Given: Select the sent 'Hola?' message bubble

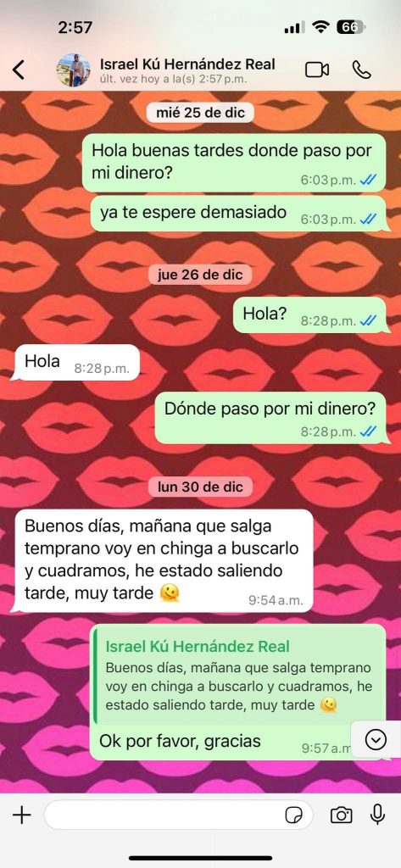Looking at the screenshot, I should tap(309, 315).
